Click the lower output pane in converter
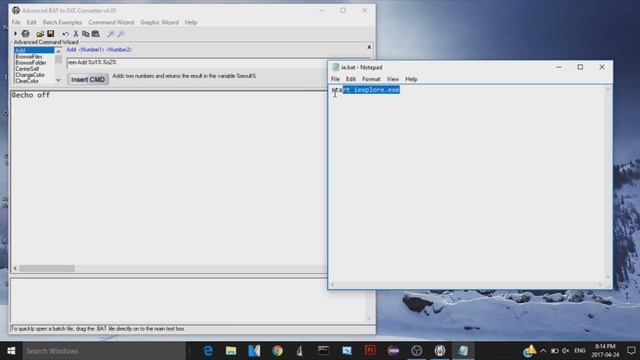This screenshot has width=640, height=360. [188, 301]
